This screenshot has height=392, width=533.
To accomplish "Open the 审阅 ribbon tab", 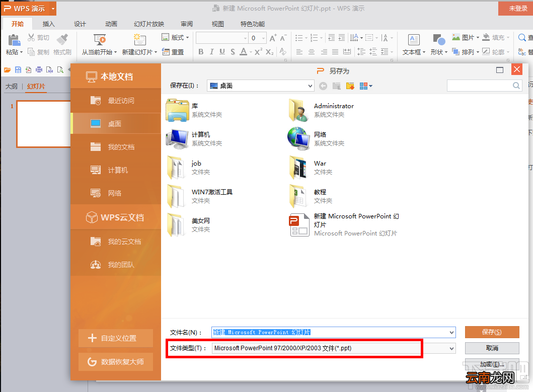I will [x=187, y=24].
